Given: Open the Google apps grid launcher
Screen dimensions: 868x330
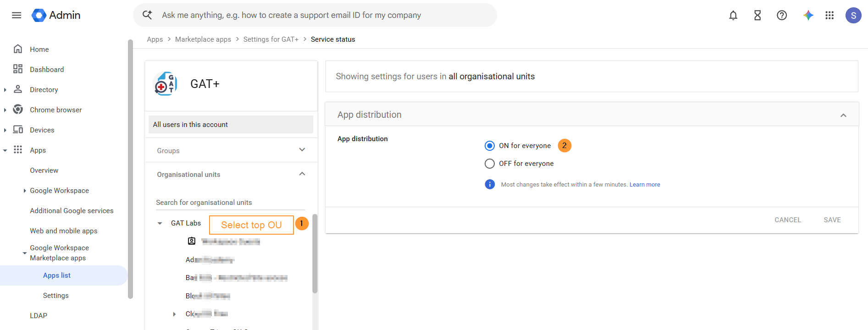Looking at the screenshot, I should point(829,15).
